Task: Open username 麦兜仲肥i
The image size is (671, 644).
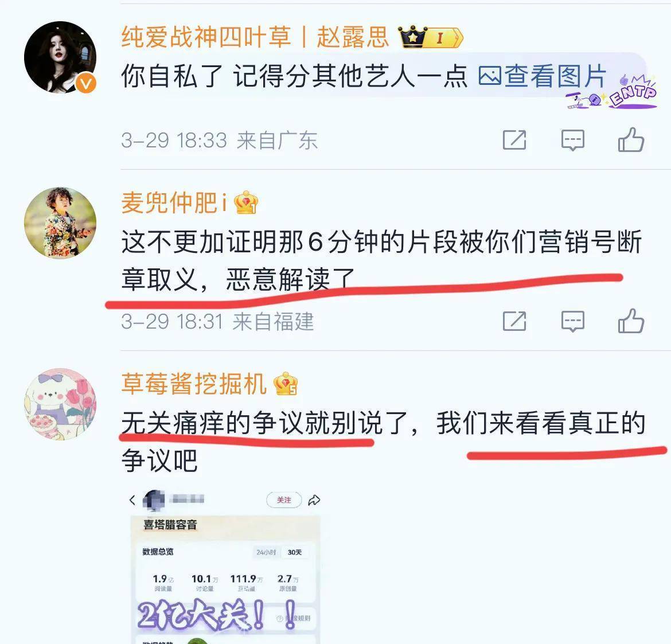Action: (174, 202)
